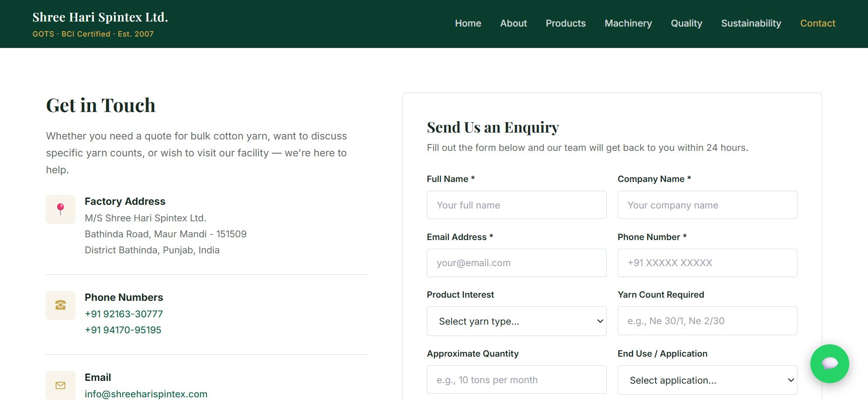Focus the Company Name input field

(x=707, y=205)
